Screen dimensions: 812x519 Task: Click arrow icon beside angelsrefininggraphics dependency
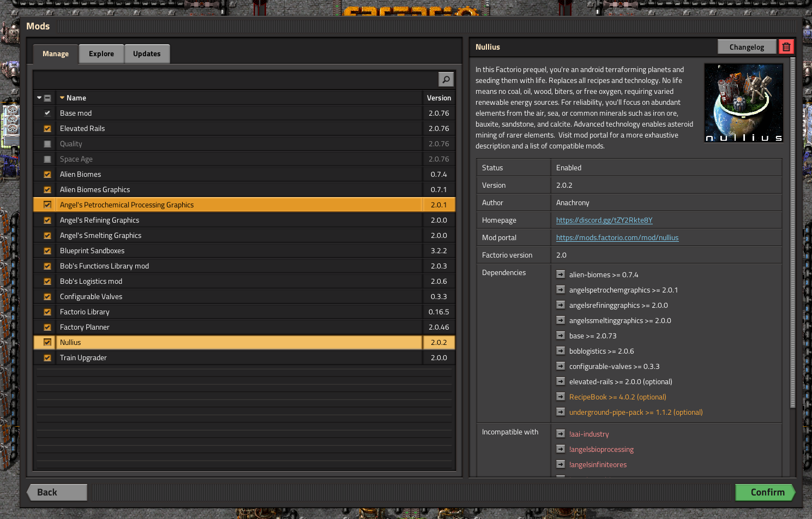coord(561,305)
